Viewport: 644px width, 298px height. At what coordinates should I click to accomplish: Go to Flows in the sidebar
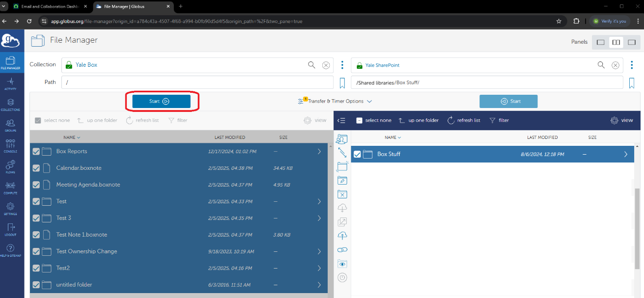click(10, 167)
